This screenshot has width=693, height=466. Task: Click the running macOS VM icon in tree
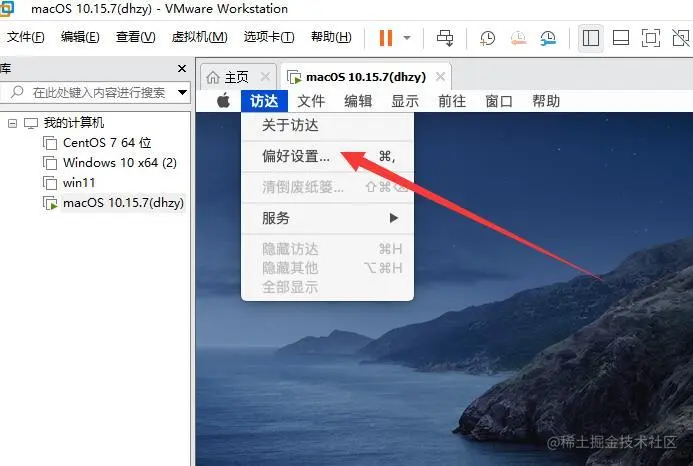[x=50, y=203]
